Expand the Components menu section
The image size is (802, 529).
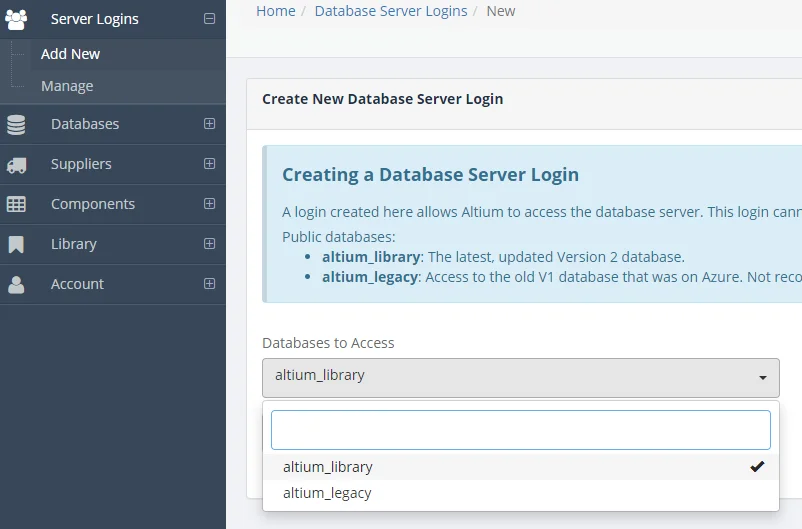click(209, 204)
